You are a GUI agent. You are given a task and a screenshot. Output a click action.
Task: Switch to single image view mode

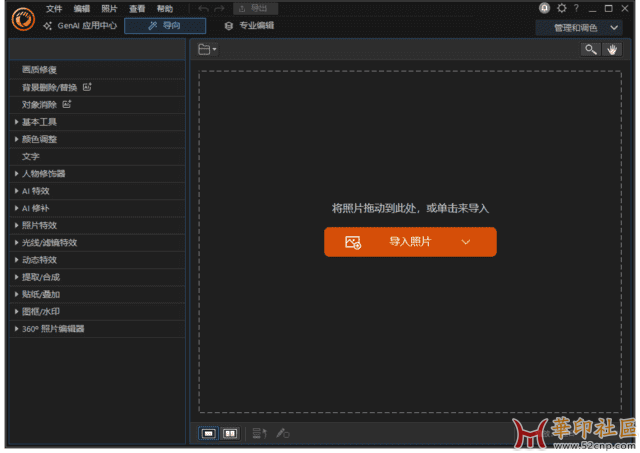tap(209, 433)
